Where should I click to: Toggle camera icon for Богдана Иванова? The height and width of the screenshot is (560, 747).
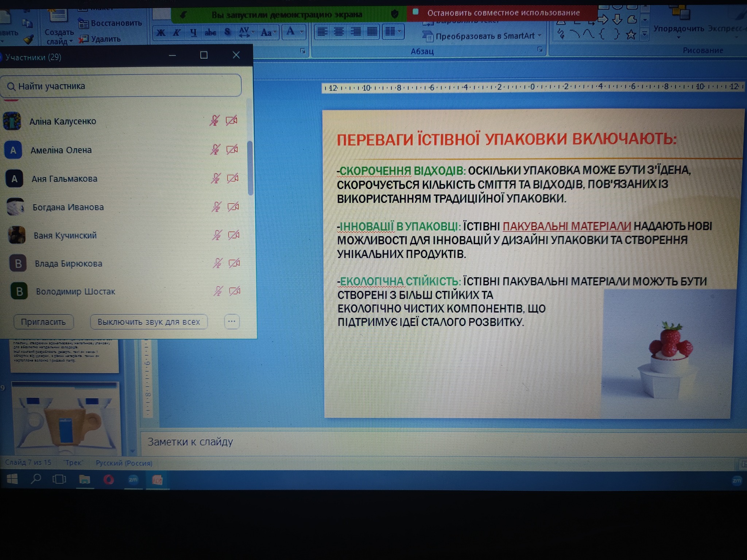233,207
